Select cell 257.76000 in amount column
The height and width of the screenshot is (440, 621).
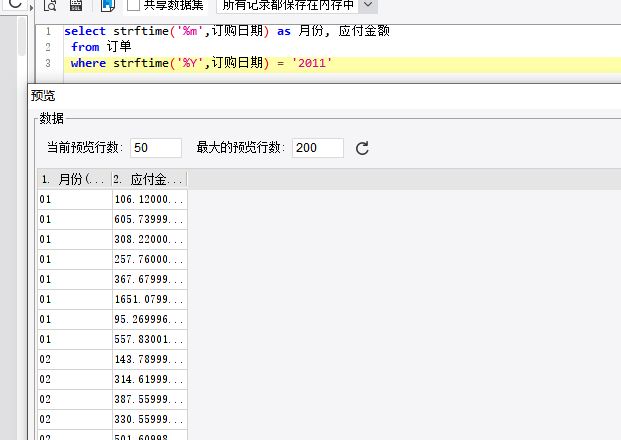click(150, 259)
